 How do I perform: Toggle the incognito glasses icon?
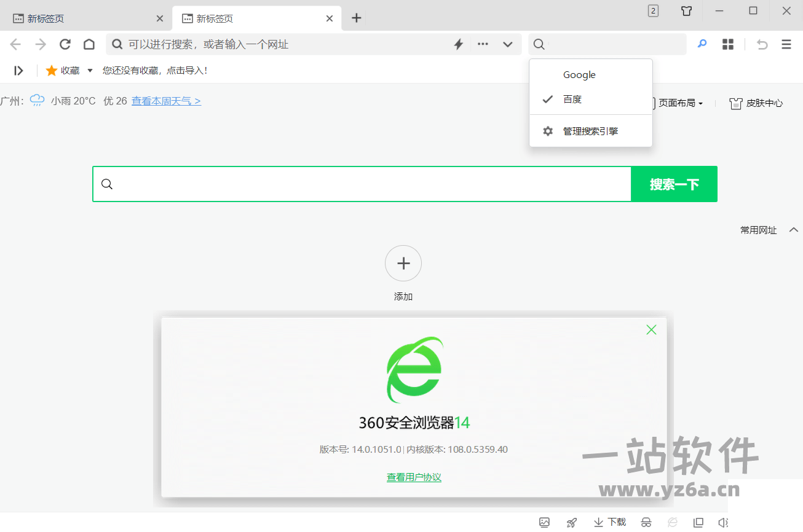(x=646, y=522)
